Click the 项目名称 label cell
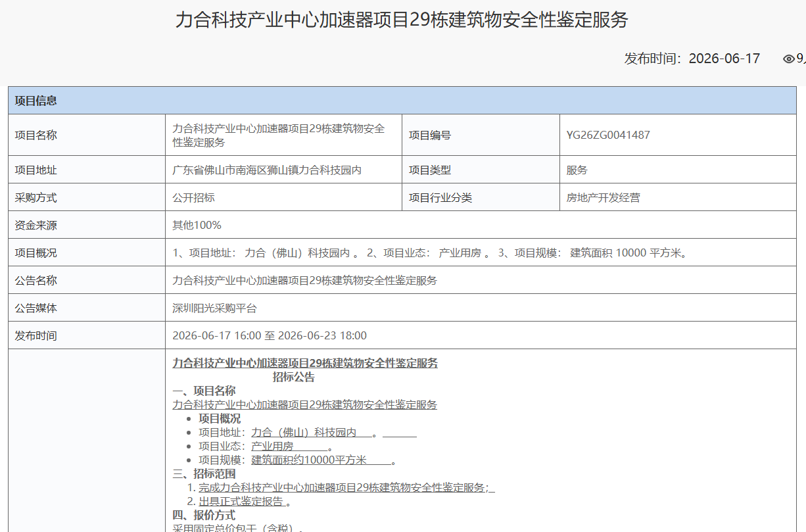The image size is (806, 532). [87, 135]
